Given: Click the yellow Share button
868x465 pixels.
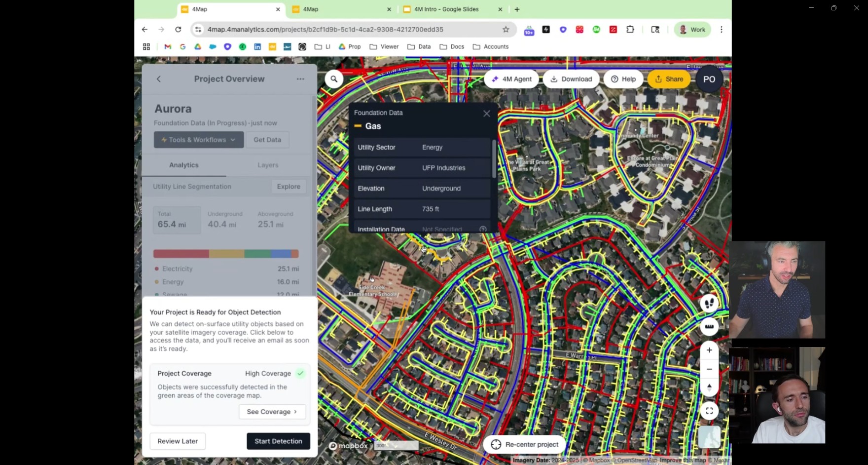Looking at the screenshot, I should coord(669,79).
